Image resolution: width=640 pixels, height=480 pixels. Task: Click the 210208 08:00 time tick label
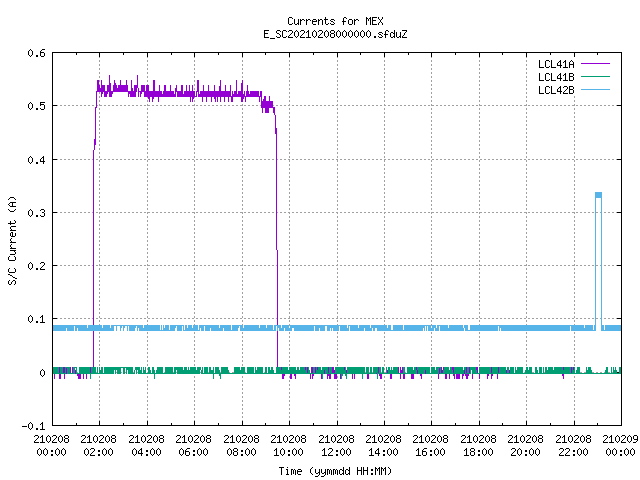(241, 446)
